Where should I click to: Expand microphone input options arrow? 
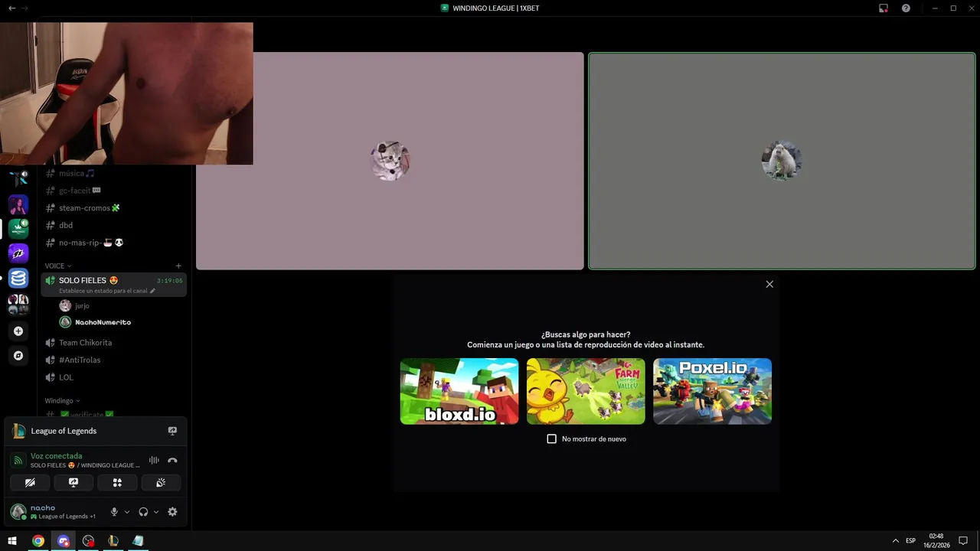click(127, 512)
